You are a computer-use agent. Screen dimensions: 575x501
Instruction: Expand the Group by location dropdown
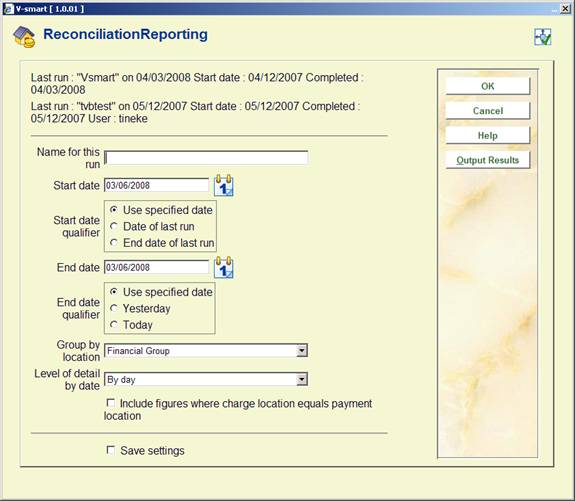[301, 351]
